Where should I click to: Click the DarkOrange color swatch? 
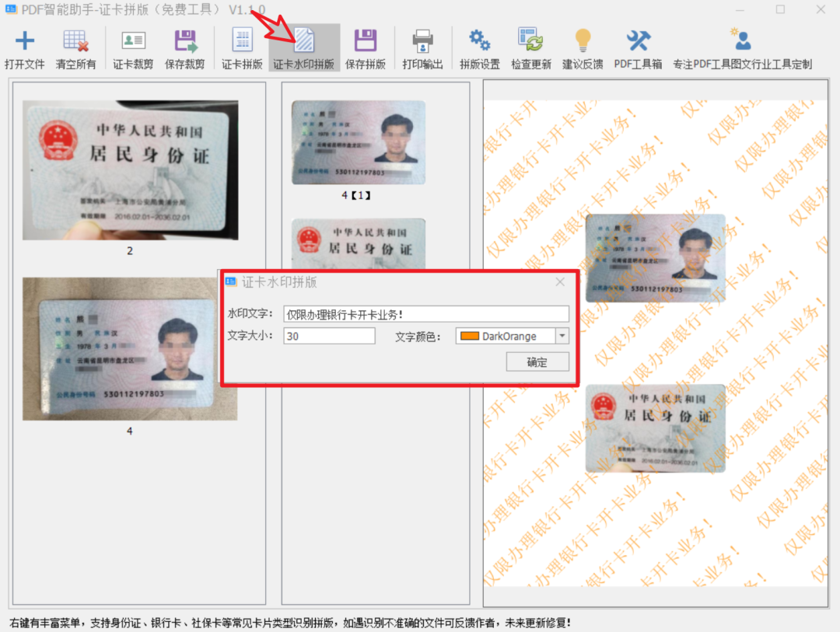point(469,337)
